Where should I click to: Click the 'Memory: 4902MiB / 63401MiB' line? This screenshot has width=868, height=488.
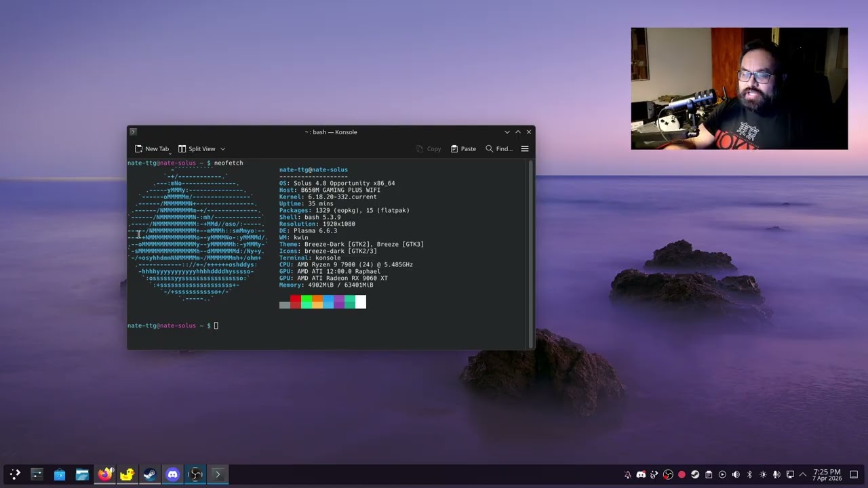(x=326, y=285)
